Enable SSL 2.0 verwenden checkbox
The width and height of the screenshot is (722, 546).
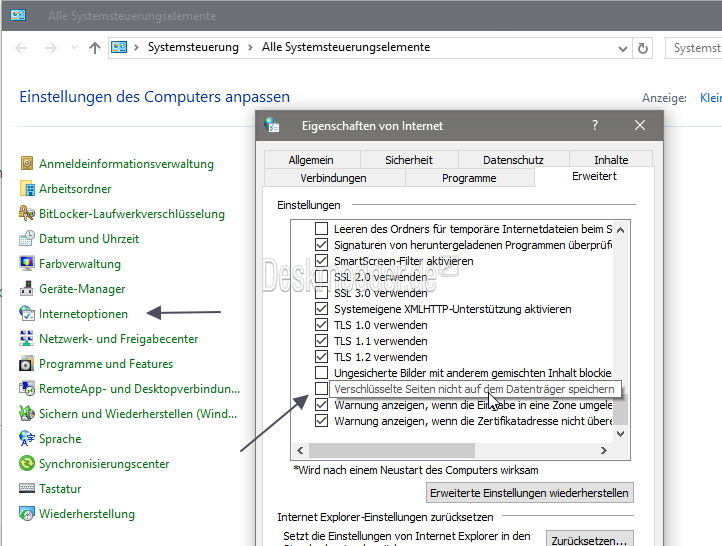pyautogui.click(x=321, y=277)
